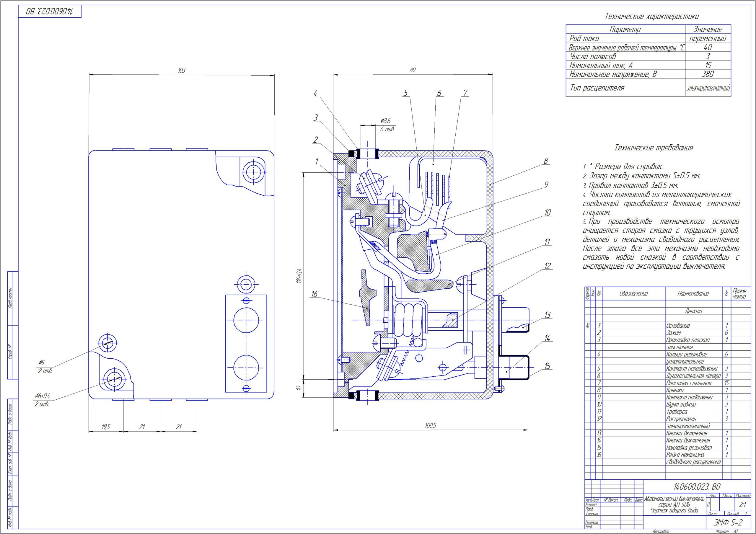Click the vertical '116±0,4' dimension

coord(299,275)
